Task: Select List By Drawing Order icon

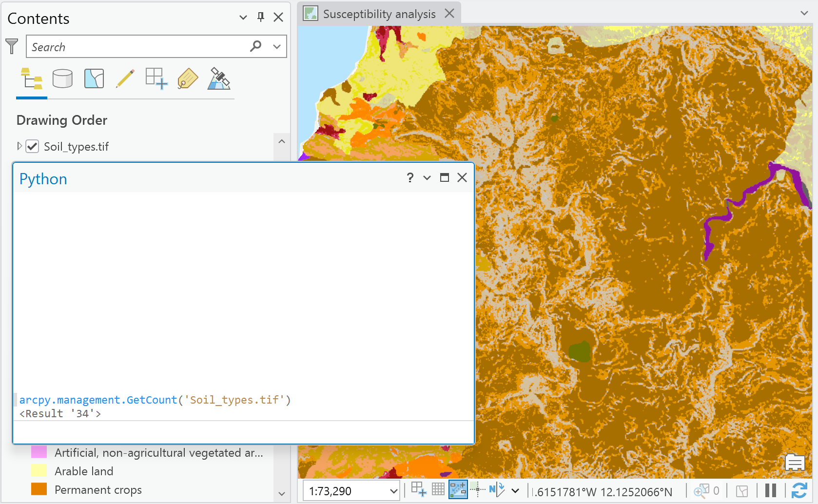Action: (32, 78)
